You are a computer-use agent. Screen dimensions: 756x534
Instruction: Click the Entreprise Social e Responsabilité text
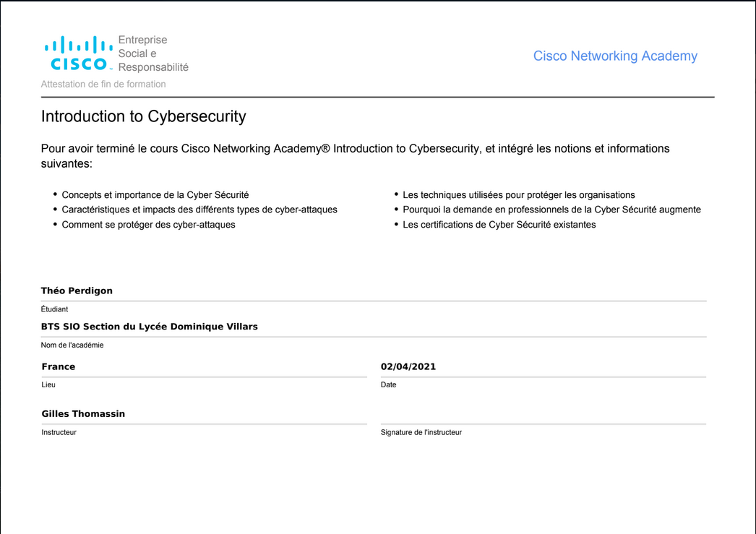[x=153, y=53]
